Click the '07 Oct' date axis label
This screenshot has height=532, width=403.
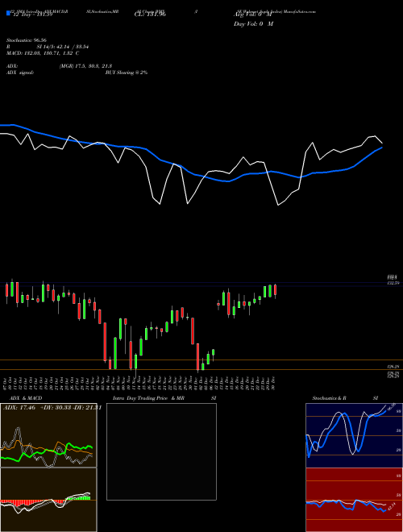[6, 384]
